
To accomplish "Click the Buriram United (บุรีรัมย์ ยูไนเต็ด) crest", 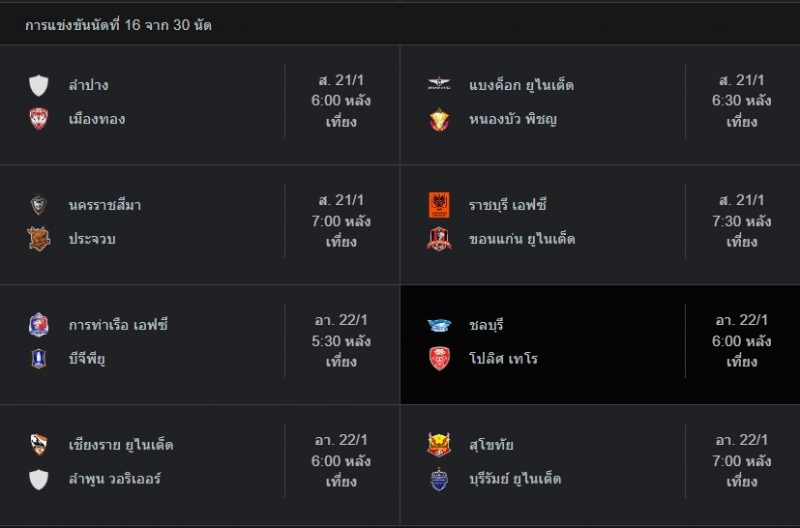I will point(439,479).
